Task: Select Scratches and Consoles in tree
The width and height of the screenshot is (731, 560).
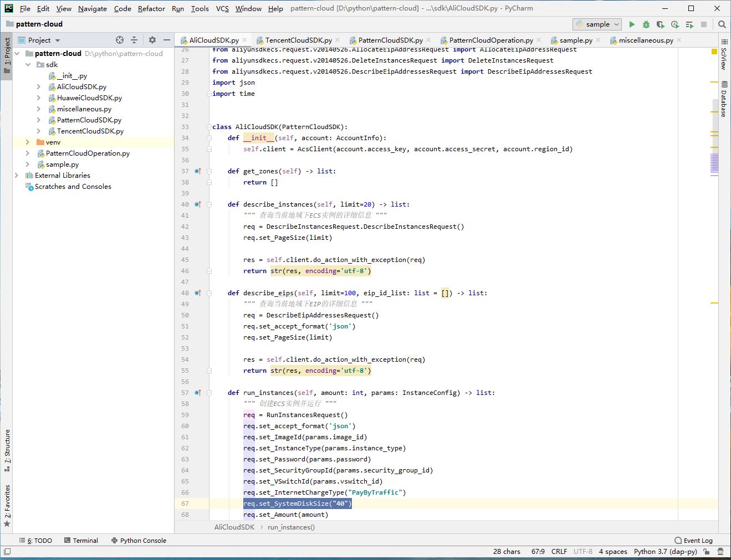Action: pos(73,187)
